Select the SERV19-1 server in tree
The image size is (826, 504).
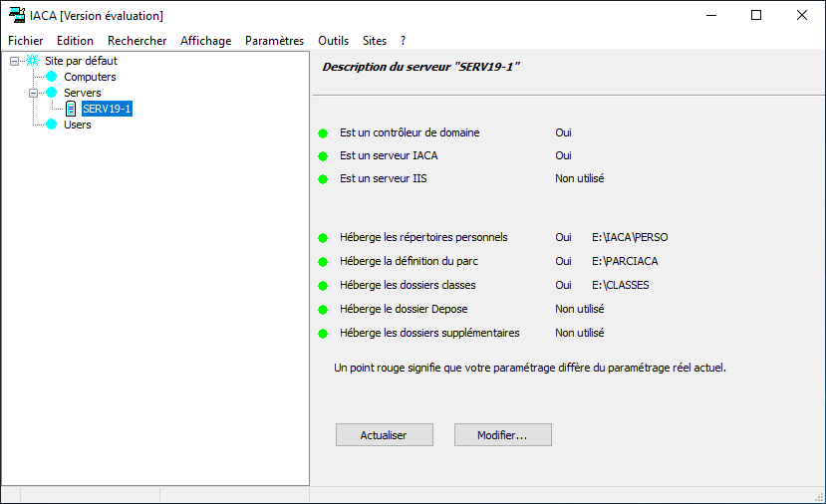[107, 109]
